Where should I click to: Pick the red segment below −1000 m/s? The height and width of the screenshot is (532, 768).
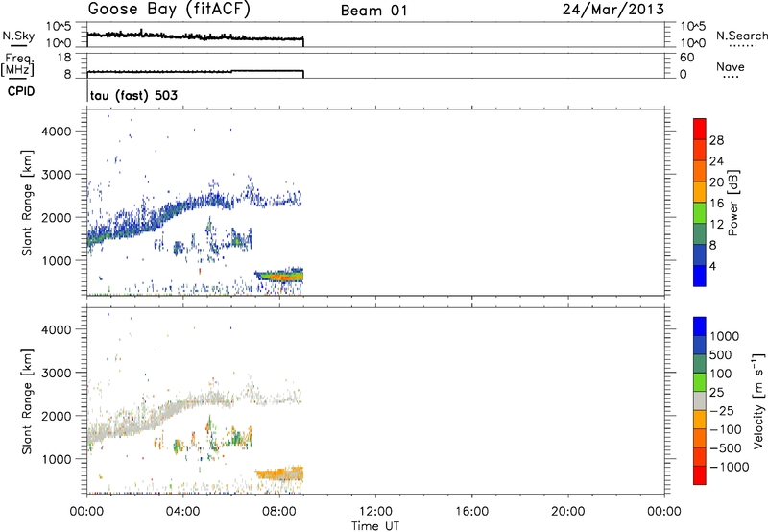[x=700, y=475]
